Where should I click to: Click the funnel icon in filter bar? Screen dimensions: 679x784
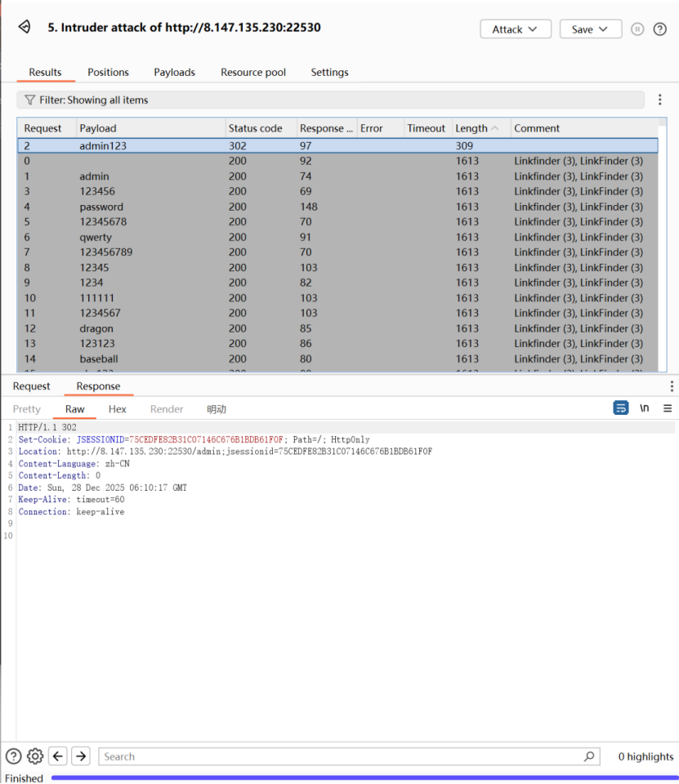(30, 100)
